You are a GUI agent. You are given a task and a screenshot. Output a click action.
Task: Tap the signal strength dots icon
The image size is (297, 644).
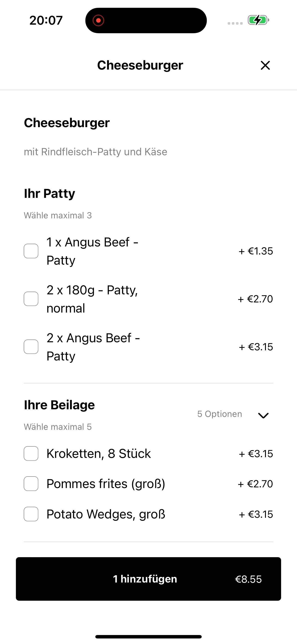[x=235, y=23]
